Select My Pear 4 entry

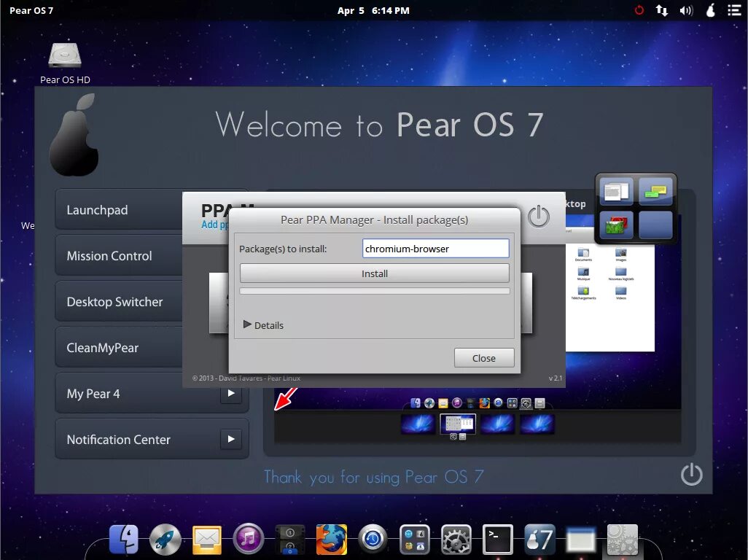point(152,393)
